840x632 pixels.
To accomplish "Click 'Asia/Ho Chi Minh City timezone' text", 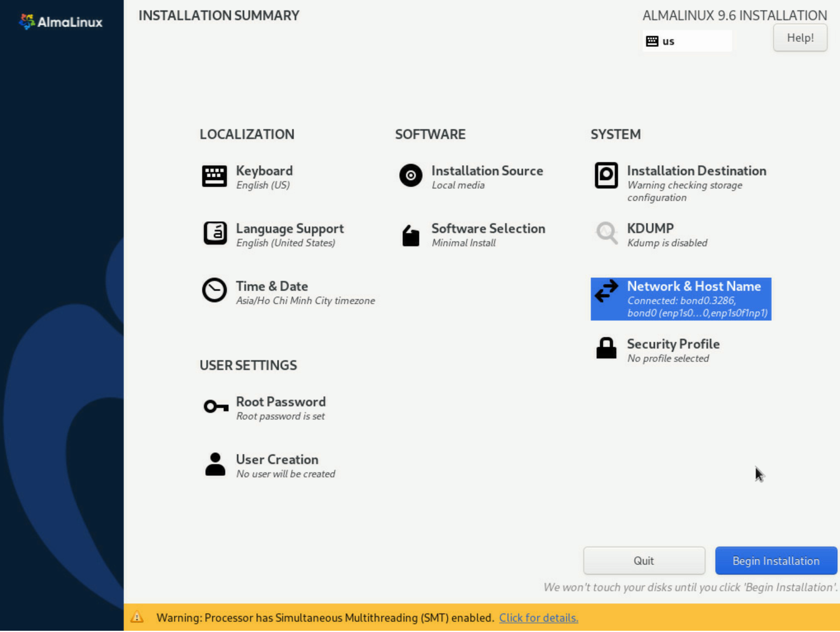I will (305, 301).
